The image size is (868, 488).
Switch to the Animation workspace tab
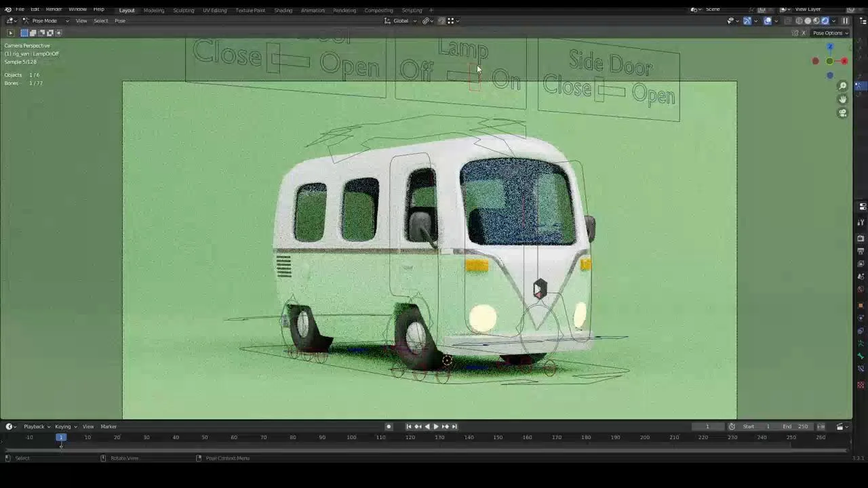click(313, 10)
